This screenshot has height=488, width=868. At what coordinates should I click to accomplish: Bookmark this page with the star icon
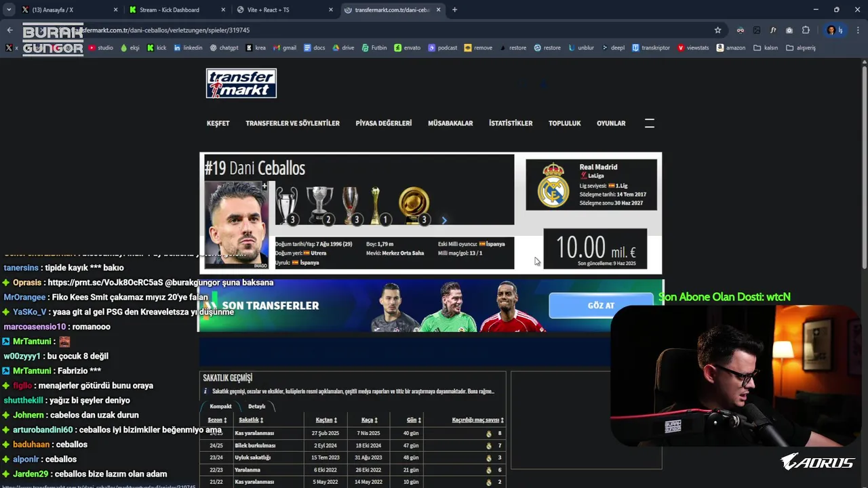(717, 30)
